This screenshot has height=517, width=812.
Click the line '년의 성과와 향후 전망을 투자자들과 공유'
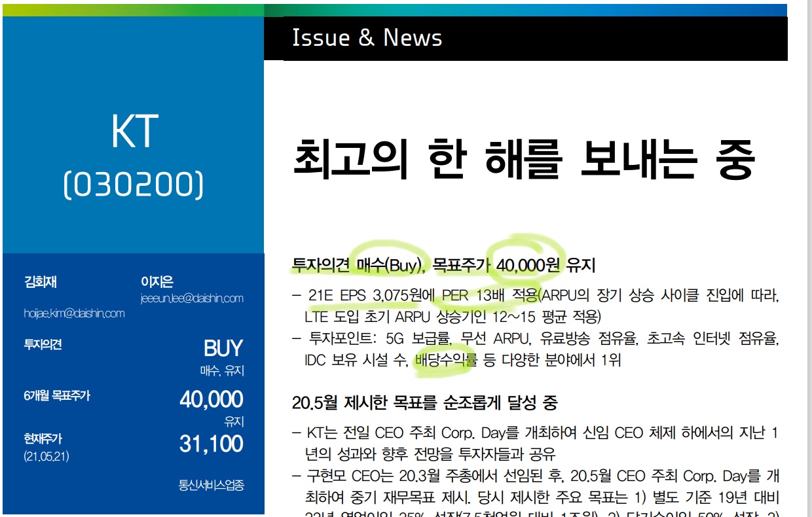coord(430,454)
